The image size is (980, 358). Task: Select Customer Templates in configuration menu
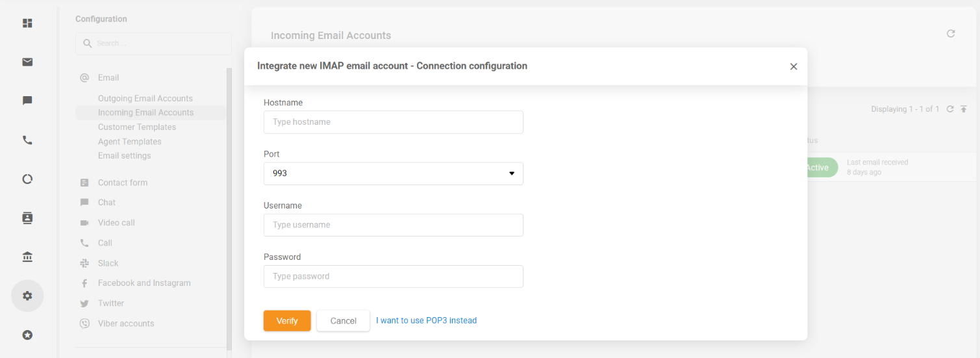tap(137, 127)
